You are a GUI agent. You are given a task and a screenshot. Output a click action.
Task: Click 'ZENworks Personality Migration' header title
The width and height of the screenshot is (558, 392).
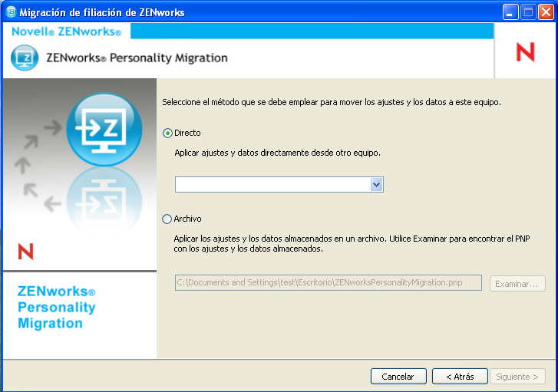tap(137, 58)
